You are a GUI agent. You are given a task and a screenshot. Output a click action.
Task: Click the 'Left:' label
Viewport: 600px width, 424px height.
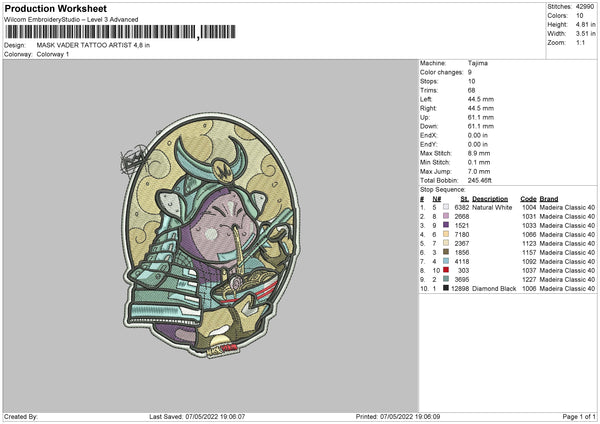coord(426,99)
